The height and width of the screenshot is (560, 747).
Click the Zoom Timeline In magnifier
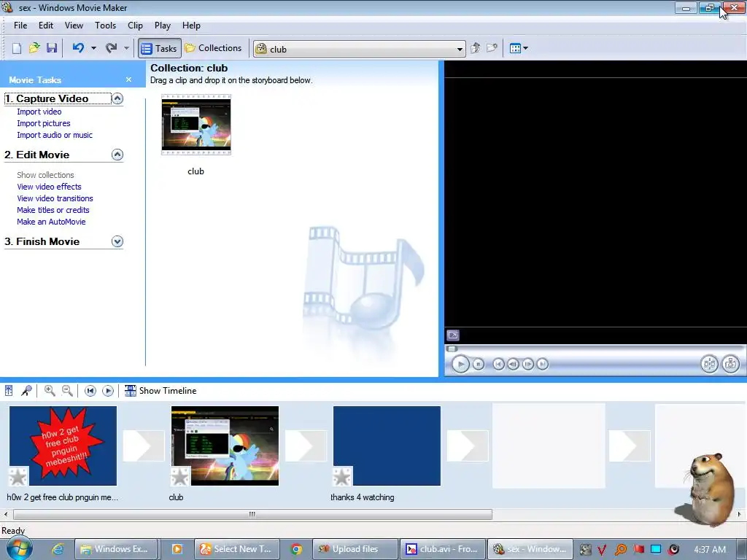[49, 391]
